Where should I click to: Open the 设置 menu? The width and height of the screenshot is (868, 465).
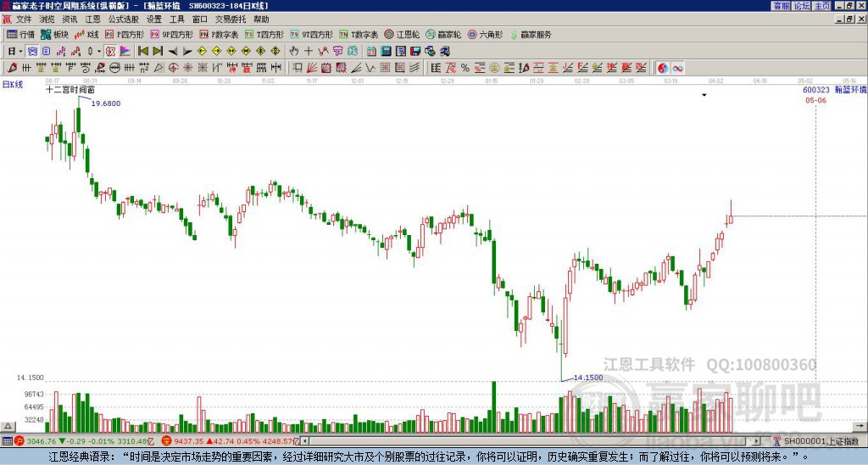(x=154, y=20)
